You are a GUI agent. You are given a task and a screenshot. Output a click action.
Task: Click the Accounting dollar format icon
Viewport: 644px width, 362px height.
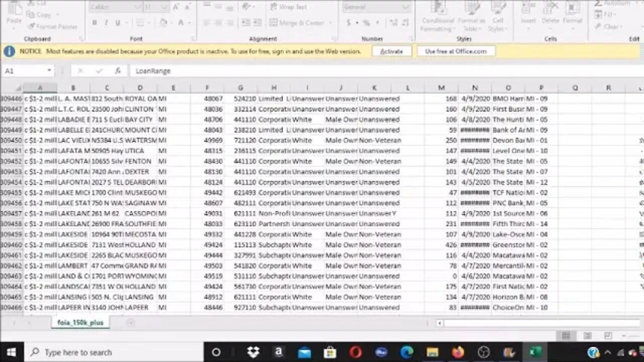[349, 23]
